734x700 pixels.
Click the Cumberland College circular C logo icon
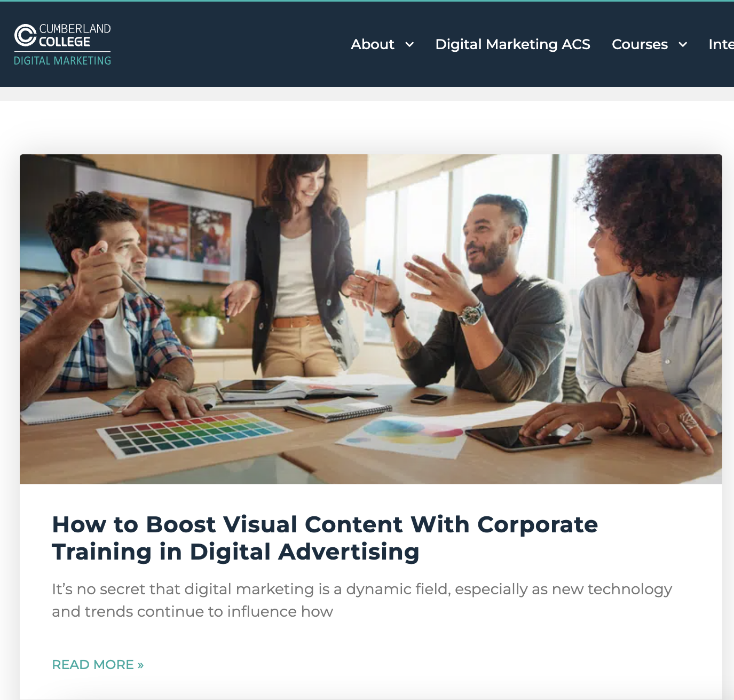coord(25,35)
